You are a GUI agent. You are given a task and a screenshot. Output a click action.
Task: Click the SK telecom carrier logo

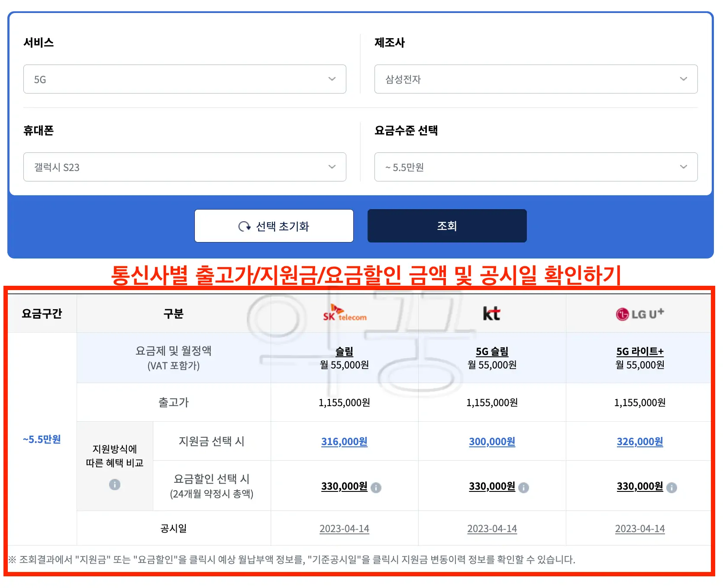pos(344,313)
